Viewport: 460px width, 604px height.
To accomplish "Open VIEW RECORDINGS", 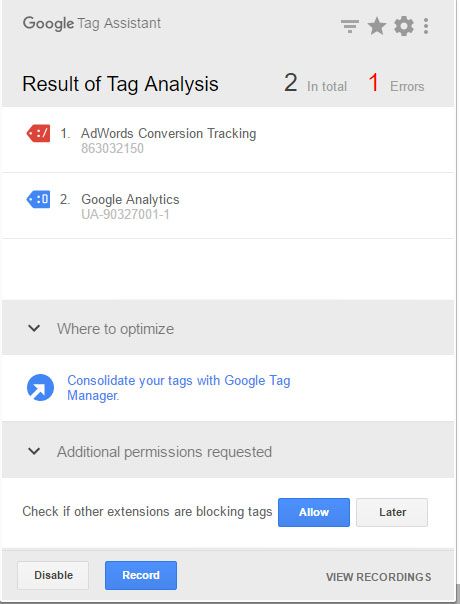I will pyautogui.click(x=378, y=577).
